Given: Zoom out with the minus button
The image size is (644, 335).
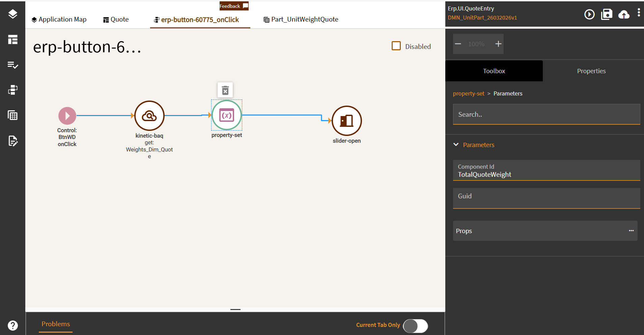Looking at the screenshot, I should [458, 44].
